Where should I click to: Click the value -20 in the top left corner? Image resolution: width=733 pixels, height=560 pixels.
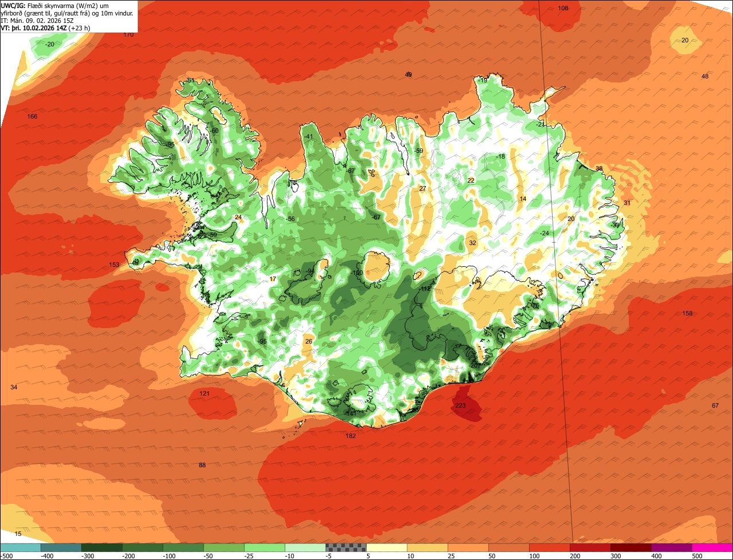(50, 44)
